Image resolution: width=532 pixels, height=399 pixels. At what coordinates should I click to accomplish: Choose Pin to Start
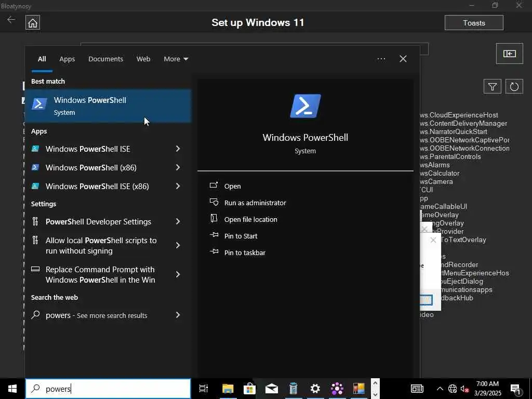(241, 236)
